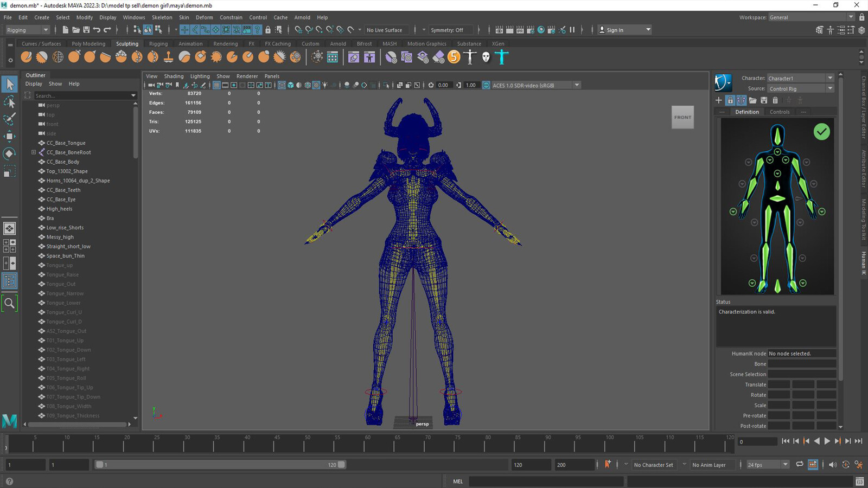Toggle the auto keyframe button
The width and height of the screenshot is (868, 488).
(x=608, y=464)
